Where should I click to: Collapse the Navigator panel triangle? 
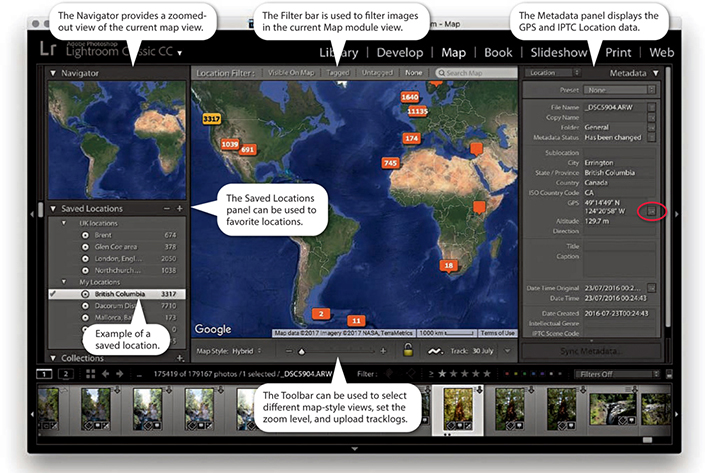pyautogui.click(x=53, y=73)
